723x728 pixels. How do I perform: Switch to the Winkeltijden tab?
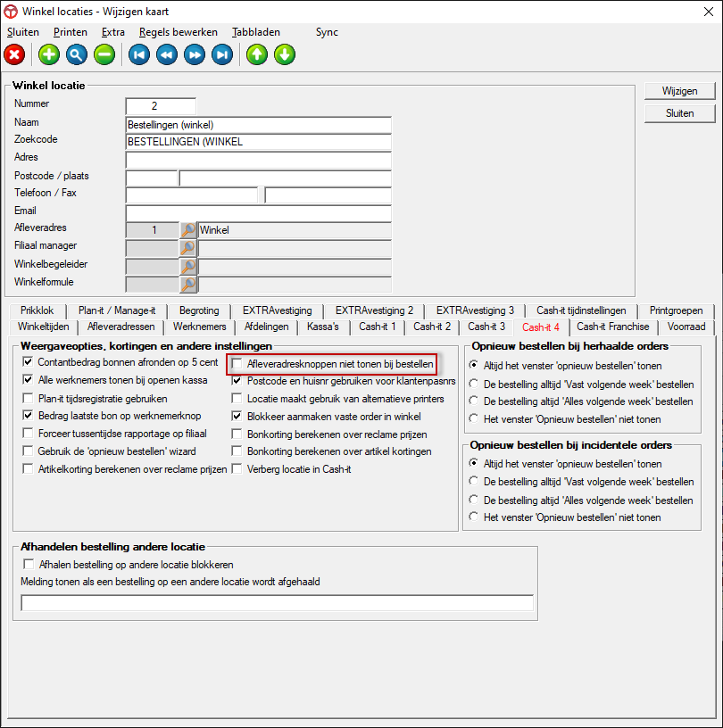click(x=43, y=327)
